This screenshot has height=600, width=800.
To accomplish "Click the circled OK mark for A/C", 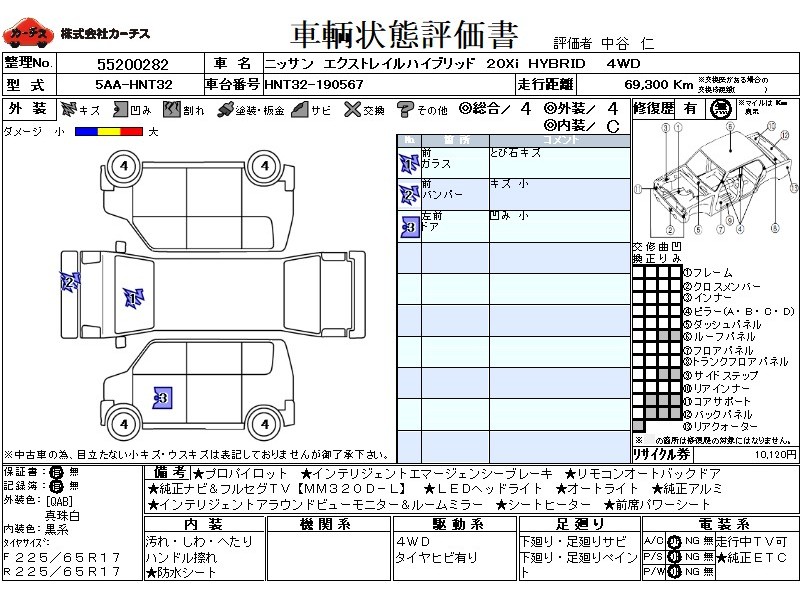I will [675, 541].
